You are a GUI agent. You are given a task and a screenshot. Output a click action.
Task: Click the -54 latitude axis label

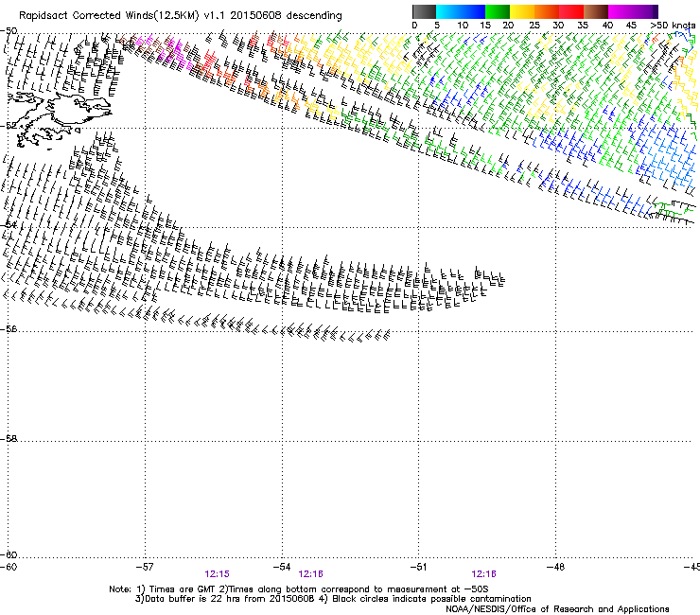[9, 224]
